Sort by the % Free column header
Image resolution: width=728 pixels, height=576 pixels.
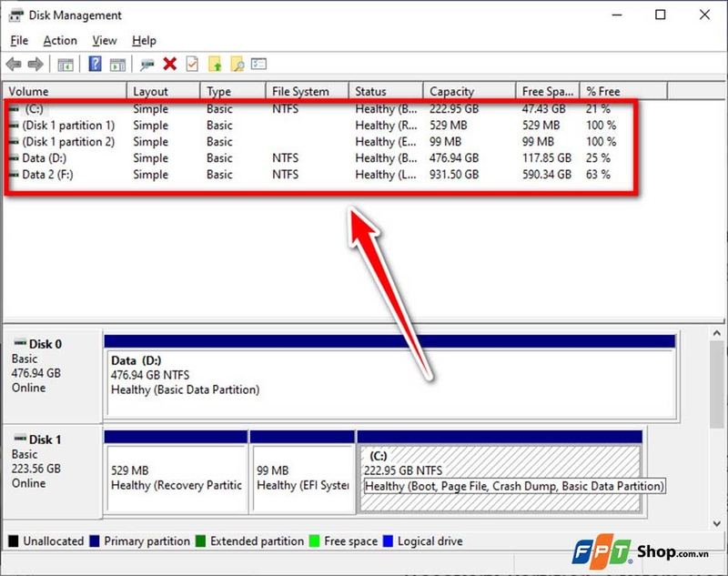[624, 91]
